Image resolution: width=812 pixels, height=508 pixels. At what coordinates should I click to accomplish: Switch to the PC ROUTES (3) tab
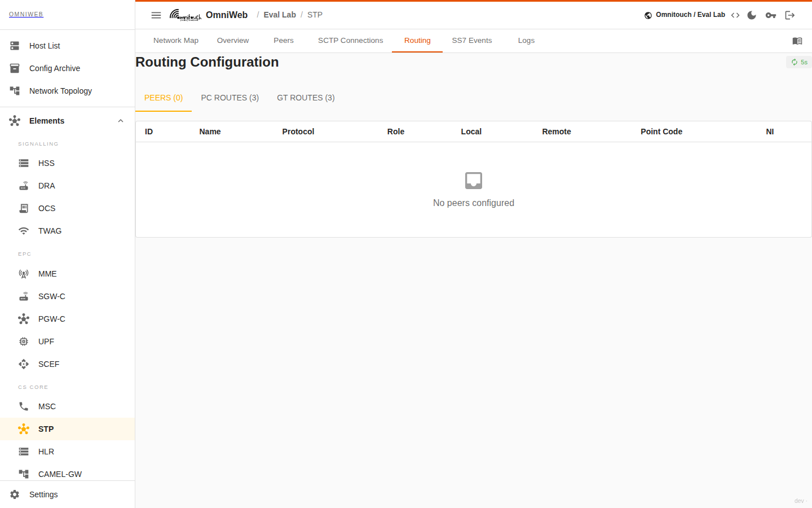click(x=230, y=98)
